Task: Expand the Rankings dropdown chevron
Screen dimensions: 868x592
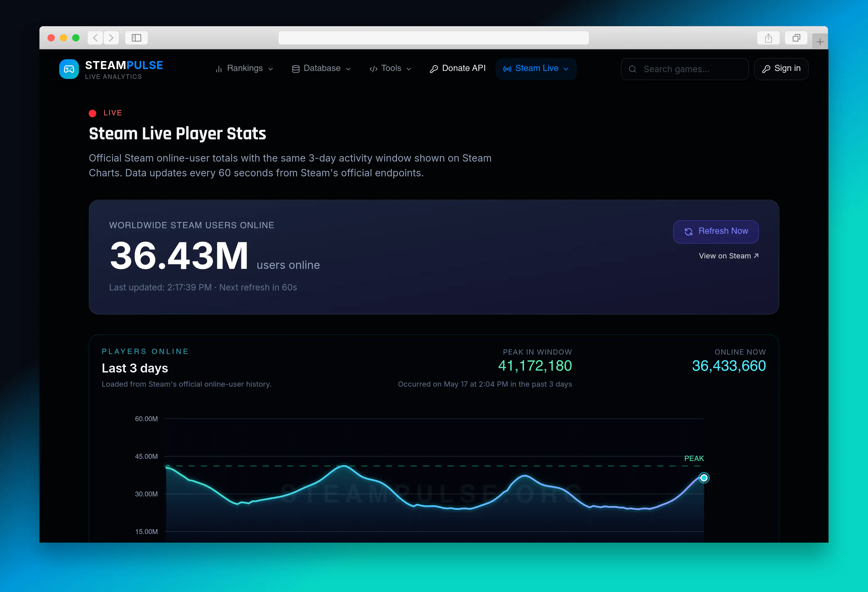Action: pyautogui.click(x=271, y=69)
